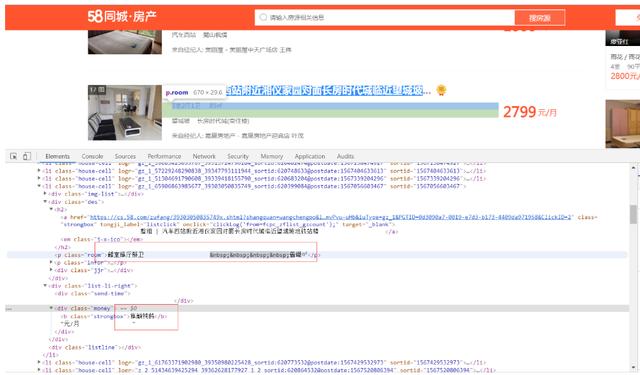Expand li node with sortid 1567404633613
This screenshot has height=375, width=640.
coord(39,171)
